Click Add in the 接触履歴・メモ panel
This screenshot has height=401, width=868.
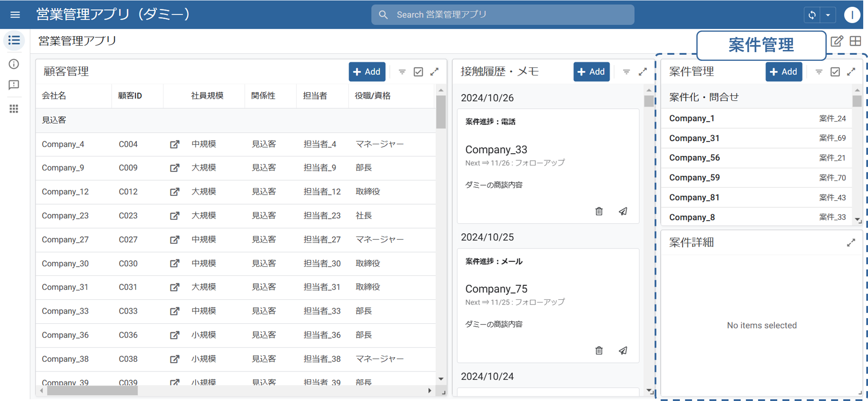click(591, 72)
